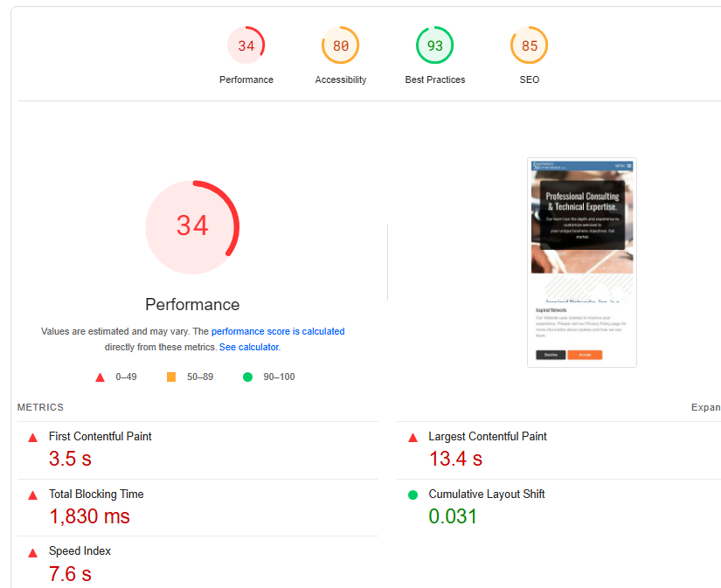Viewport: 721px width, 588px height.
Task: Click the '50–89' legend range text
Action: pos(200,377)
